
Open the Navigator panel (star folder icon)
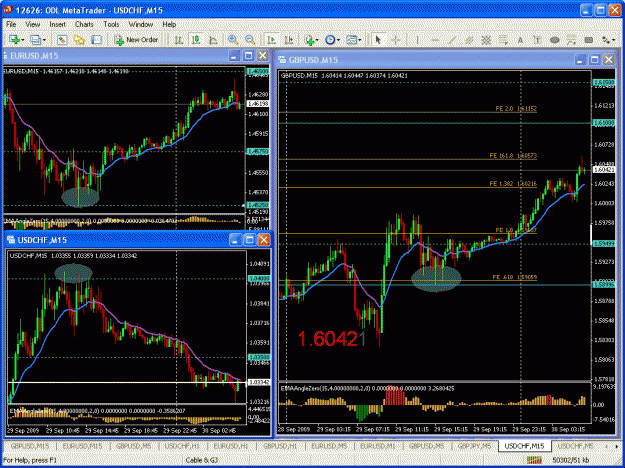pyautogui.click(x=79, y=39)
